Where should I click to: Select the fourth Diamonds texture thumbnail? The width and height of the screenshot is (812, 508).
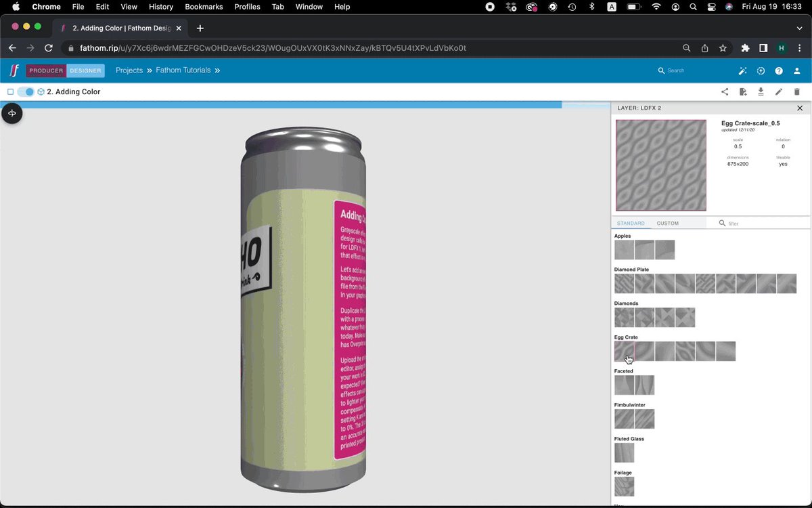(685, 318)
